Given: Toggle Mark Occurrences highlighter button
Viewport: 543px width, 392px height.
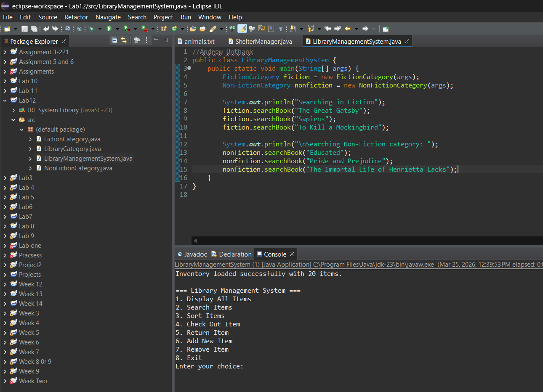Looking at the screenshot, I should click(x=242, y=29).
